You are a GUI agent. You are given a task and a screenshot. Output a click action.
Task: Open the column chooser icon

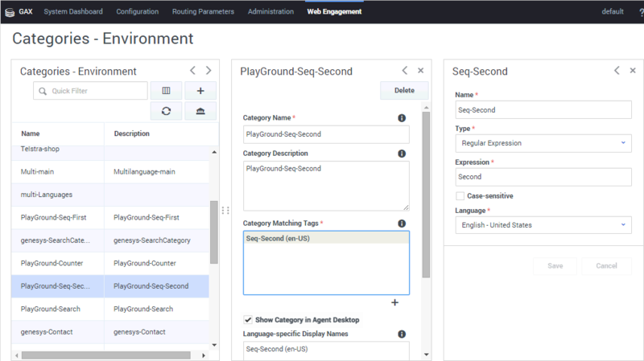click(x=166, y=91)
